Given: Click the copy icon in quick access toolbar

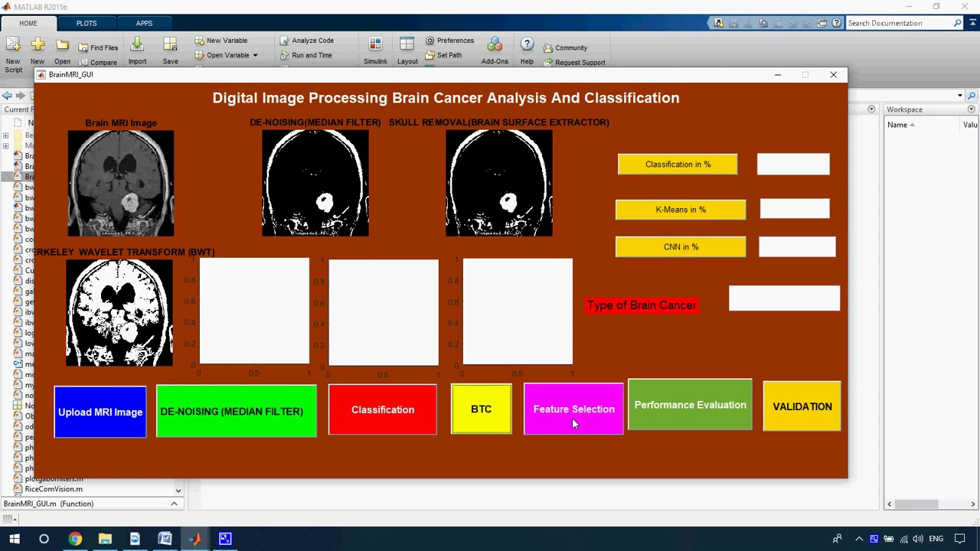Looking at the screenshot, I should [x=763, y=23].
